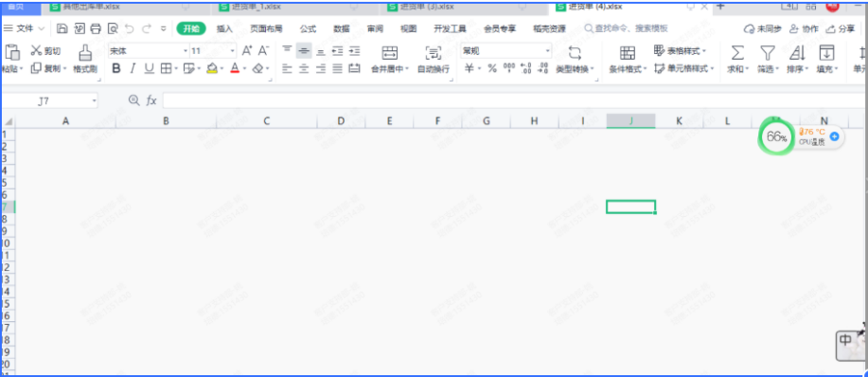868x377 pixels.
Task: Click the Undo arrow
Action: click(x=129, y=28)
